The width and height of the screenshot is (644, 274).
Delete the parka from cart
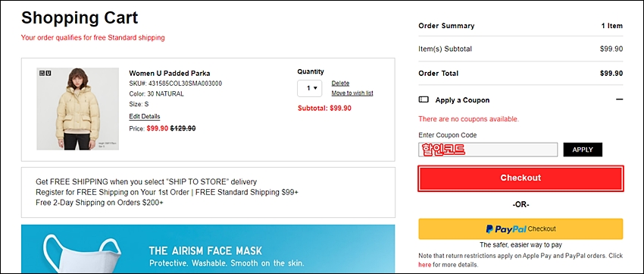click(340, 83)
